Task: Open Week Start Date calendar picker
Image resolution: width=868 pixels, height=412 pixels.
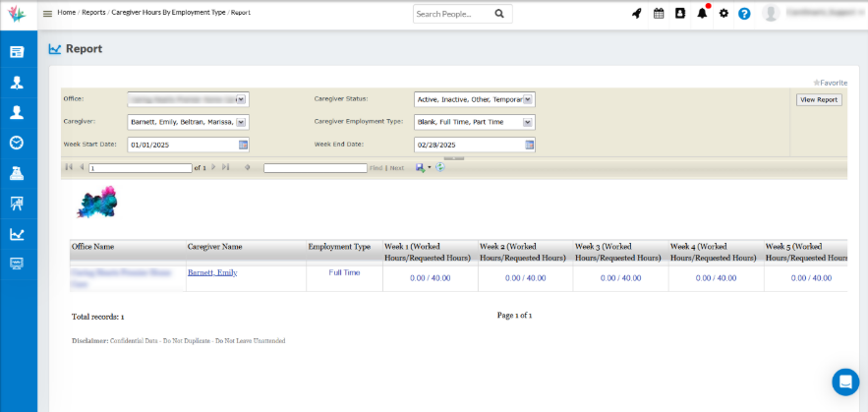Action: tap(243, 145)
